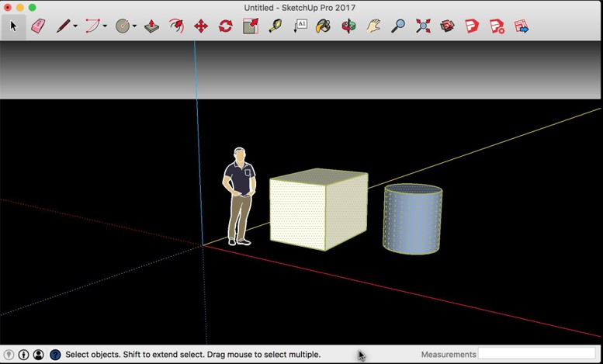
Task: Expand the Circle shape tool dropdown arrow
Action: 134,26
